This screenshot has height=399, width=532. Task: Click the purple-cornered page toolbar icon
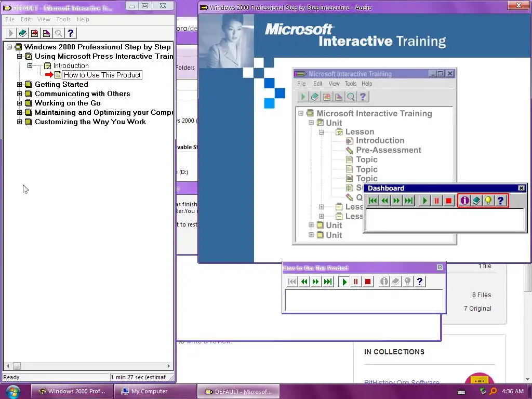click(x=46, y=33)
